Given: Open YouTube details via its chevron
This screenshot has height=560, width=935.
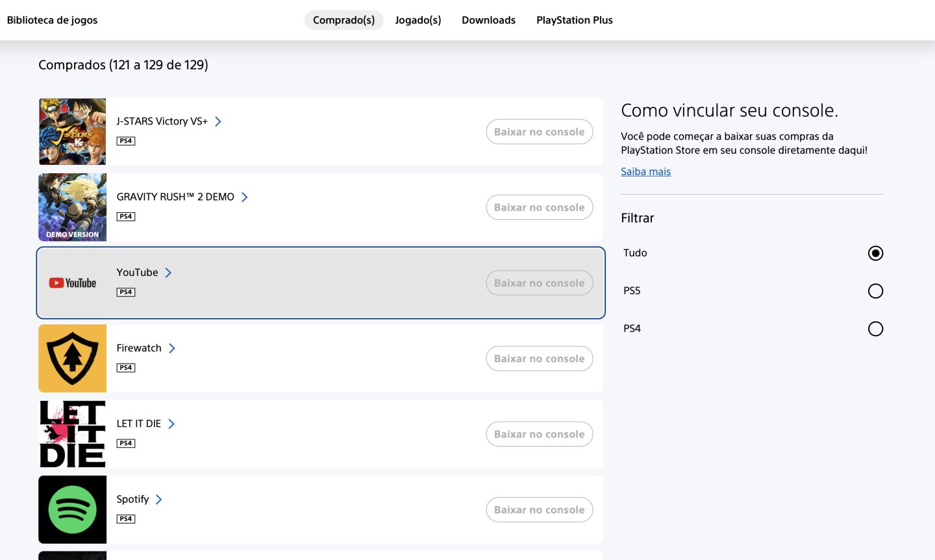Looking at the screenshot, I should click(168, 273).
